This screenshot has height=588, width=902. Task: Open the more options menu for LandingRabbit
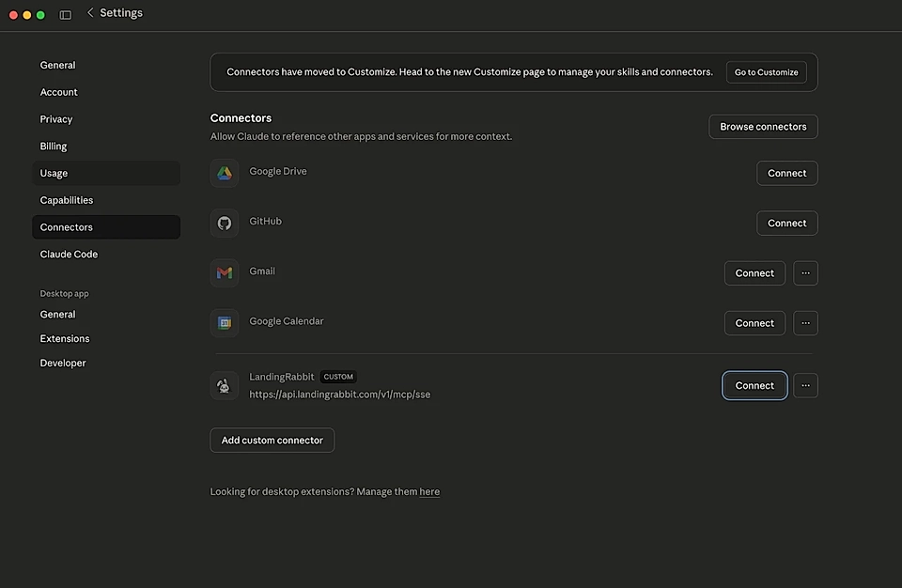click(x=805, y=385)
